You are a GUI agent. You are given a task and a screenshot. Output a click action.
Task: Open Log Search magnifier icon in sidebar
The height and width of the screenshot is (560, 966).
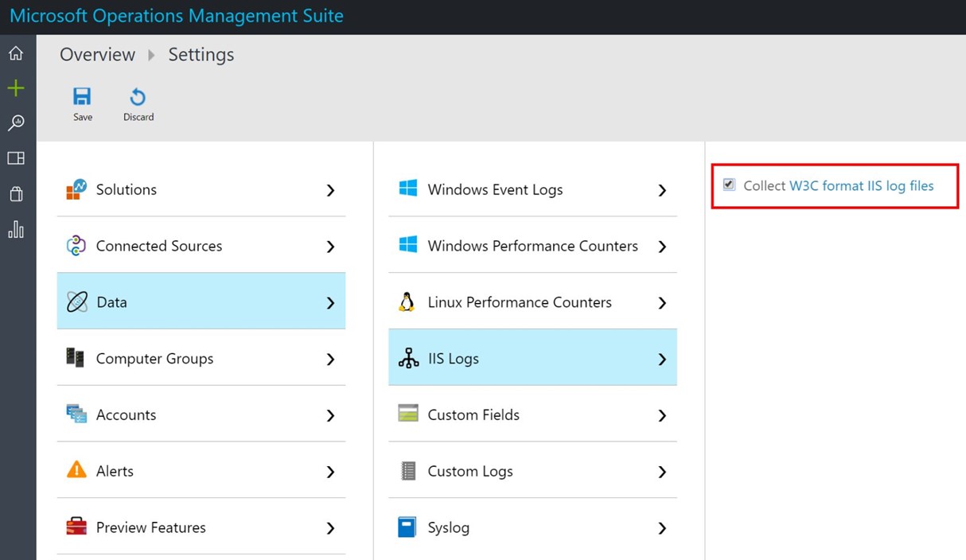point(16,123)
